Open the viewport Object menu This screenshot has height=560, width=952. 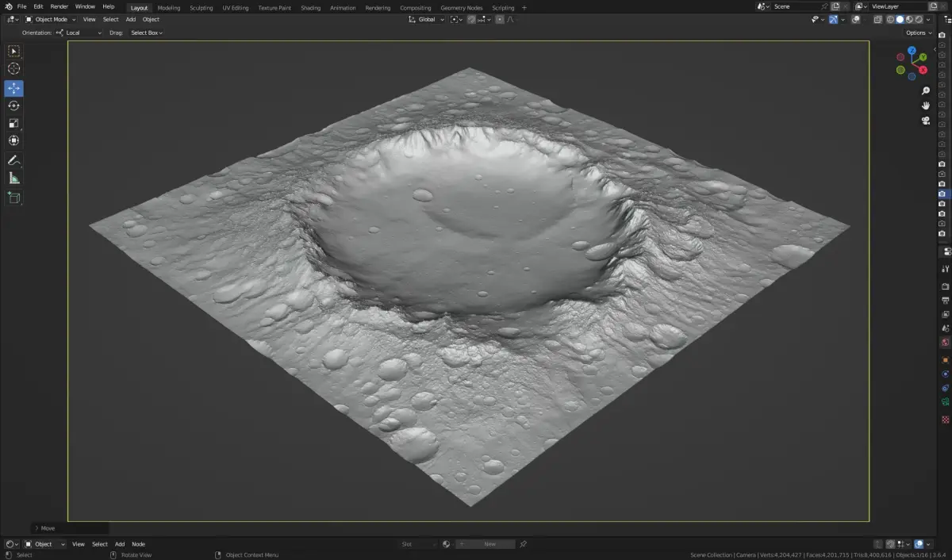click(151, 19)
